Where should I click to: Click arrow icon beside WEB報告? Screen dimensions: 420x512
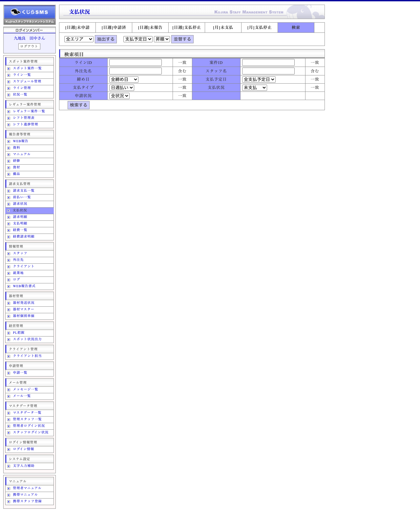[x=9, y=142]
